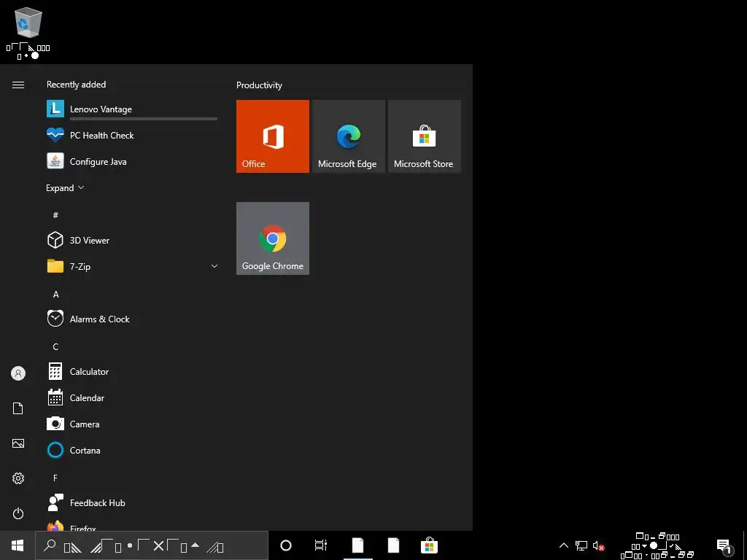This screenshot has height=560, width=747.
Task: Open the Microsoft Store taskbar icon
Action: coord(429,545)
